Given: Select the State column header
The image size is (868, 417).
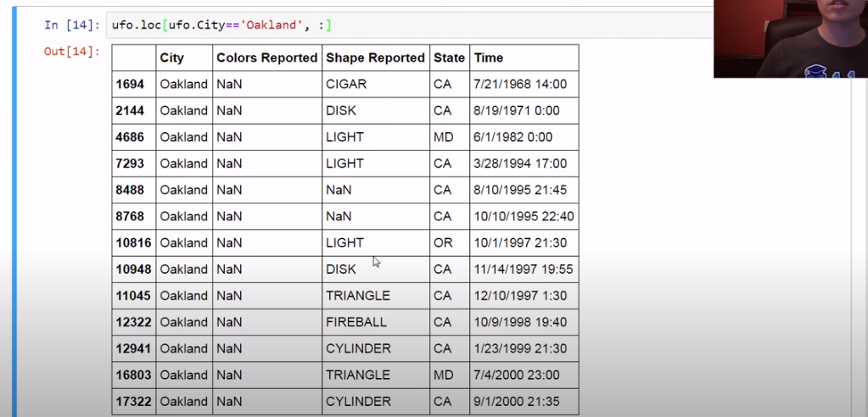Looking at the screenshot, I should coord(449,58).
